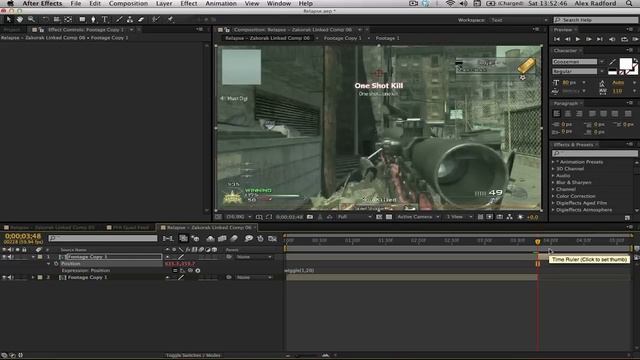Viewport: 640px width, 360px height.
Task: Click the white fill color swatch
Action: click(x=625, y=63)
